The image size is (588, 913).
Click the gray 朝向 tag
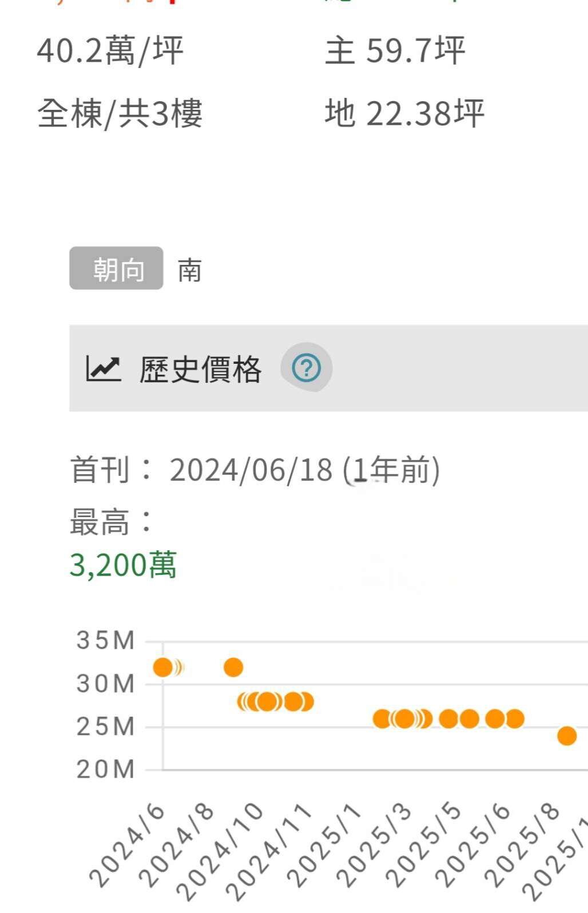[117, 268]
